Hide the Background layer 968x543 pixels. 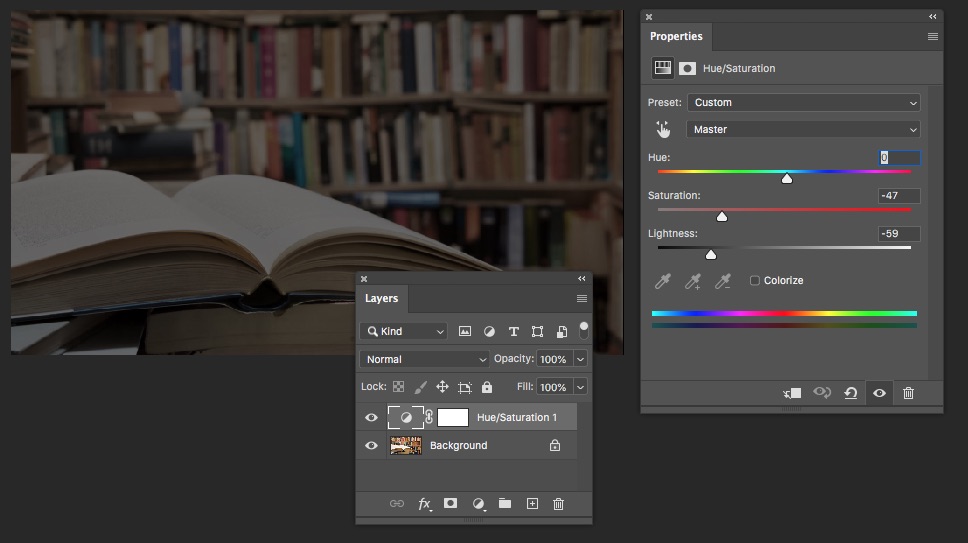coord(371,445)
